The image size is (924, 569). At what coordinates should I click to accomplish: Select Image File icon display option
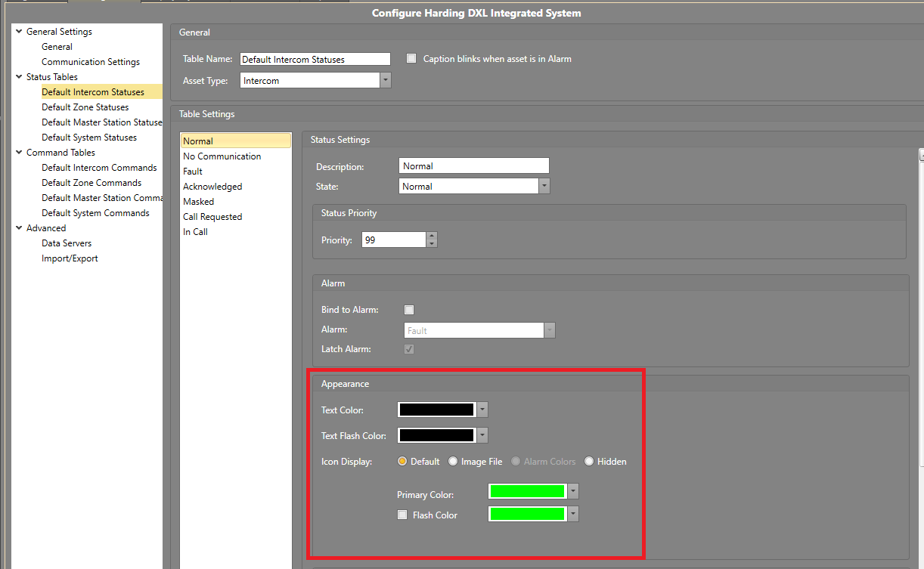click(x=453, y=462)
